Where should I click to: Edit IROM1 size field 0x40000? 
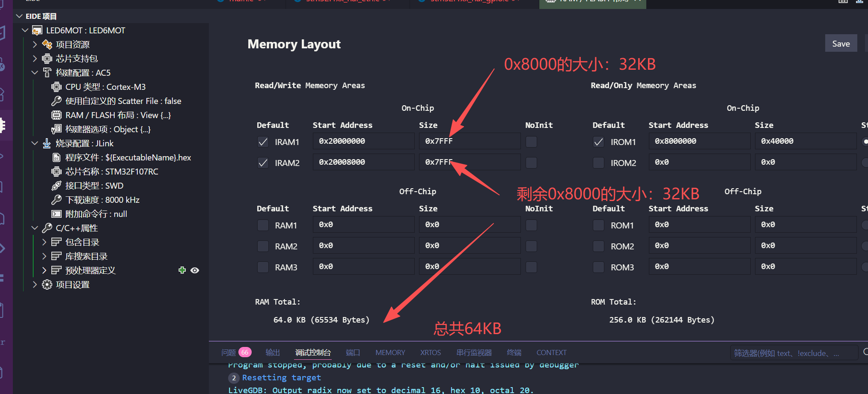(x=806, y=141)
